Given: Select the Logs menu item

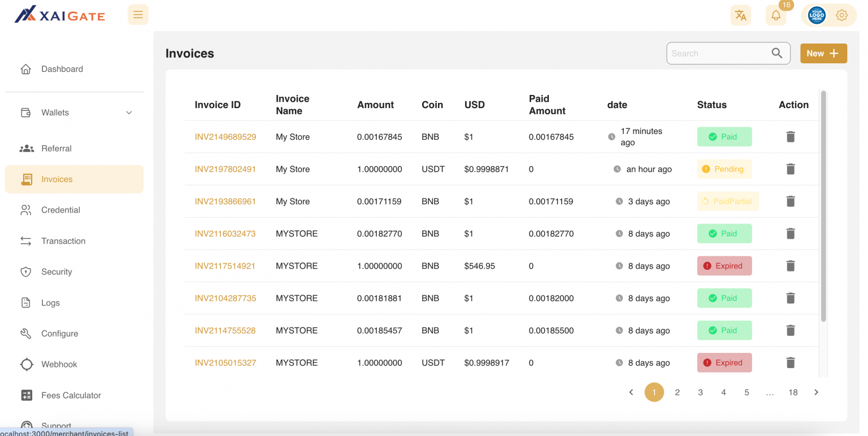Looking at the screenshot, I should 50,303.
